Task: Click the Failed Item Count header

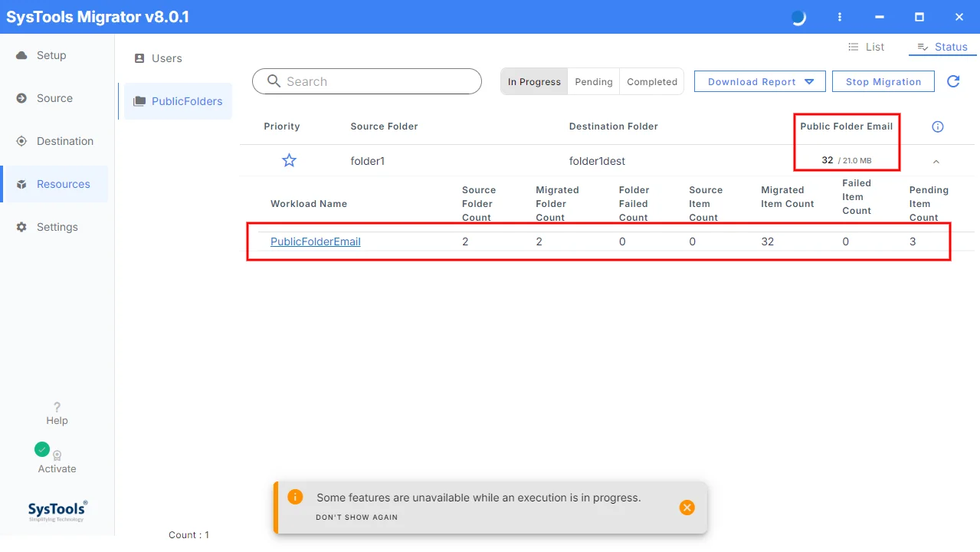Action: [x=857, y=197]
